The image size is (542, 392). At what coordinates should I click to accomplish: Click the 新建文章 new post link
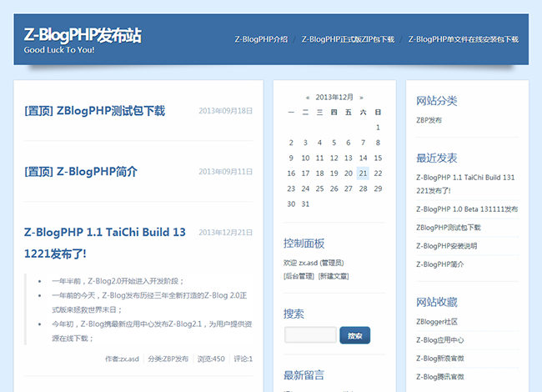pos(334,276)
